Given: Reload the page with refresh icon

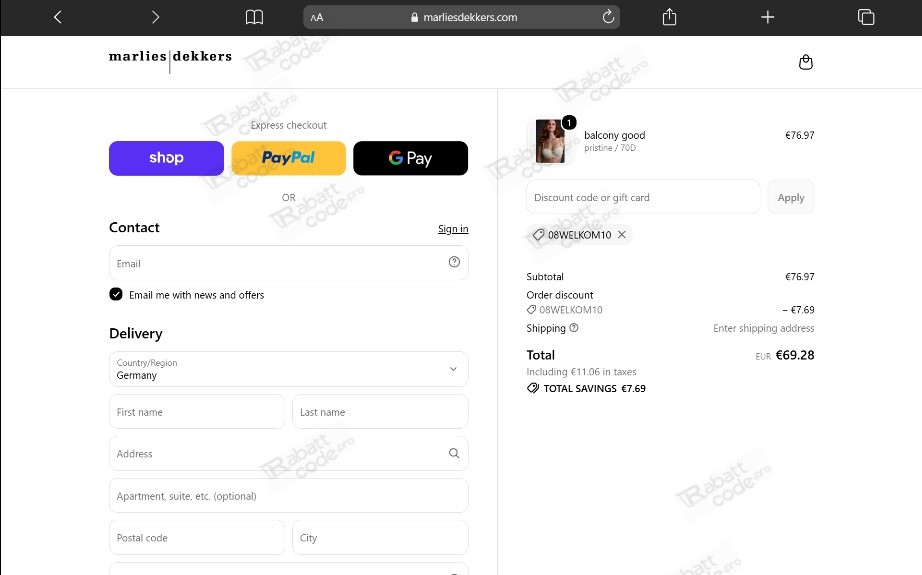Looking at the screenshot, I should (608, 17).
